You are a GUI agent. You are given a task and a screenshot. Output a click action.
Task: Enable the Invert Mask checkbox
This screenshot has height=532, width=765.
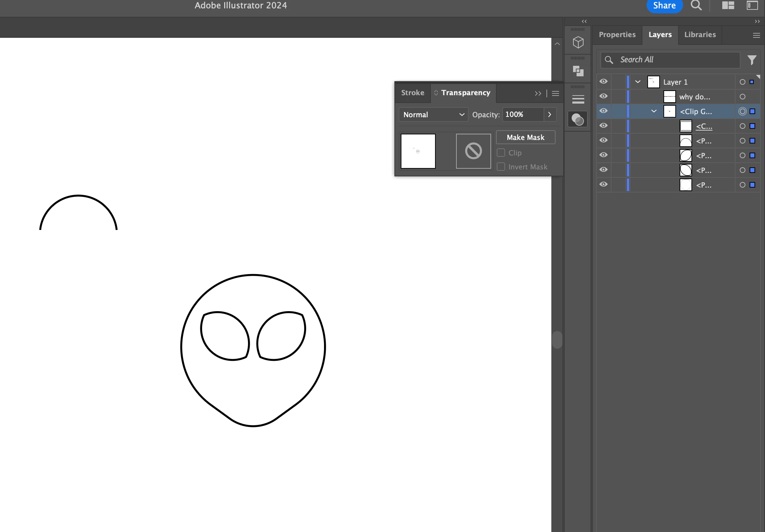(501, 167)
